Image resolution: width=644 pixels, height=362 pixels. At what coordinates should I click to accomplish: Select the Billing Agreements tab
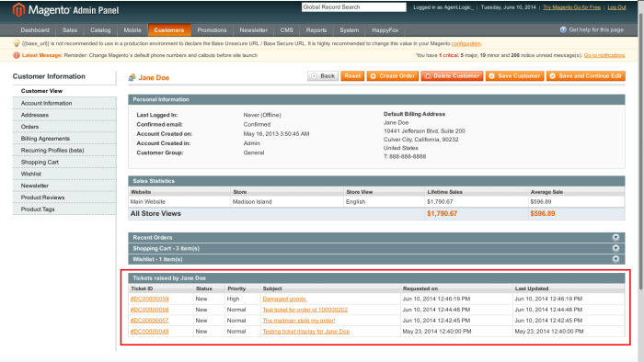tap(64, 139)
